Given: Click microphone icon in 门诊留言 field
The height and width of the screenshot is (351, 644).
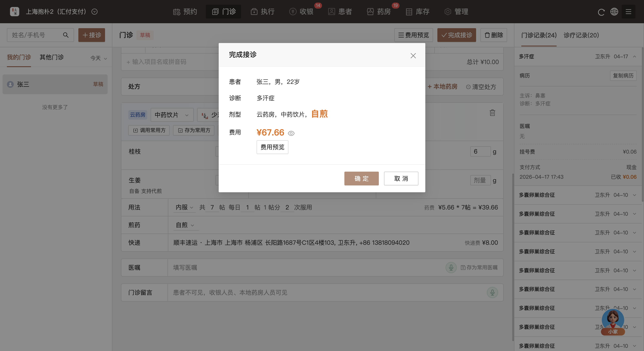Looking at the screenshot, I should [x=492, y=292].
